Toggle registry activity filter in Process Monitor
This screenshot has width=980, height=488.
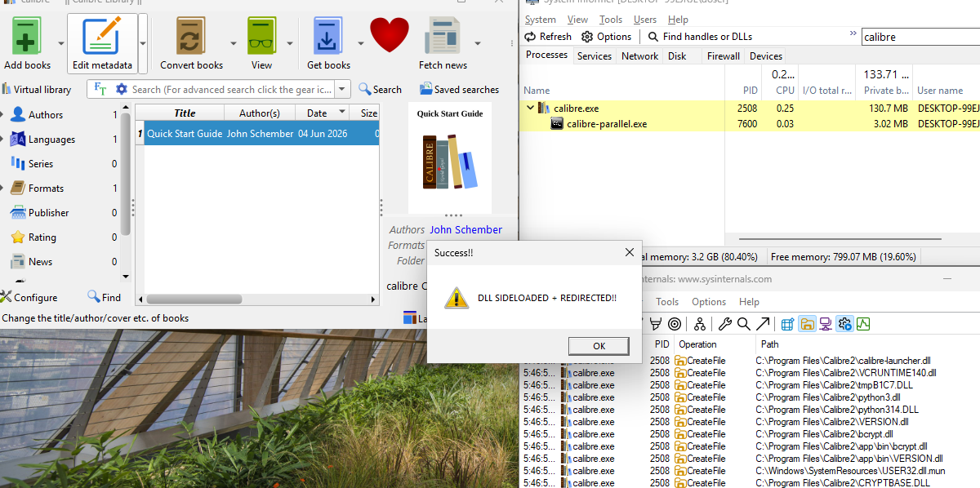click(787, 324)
